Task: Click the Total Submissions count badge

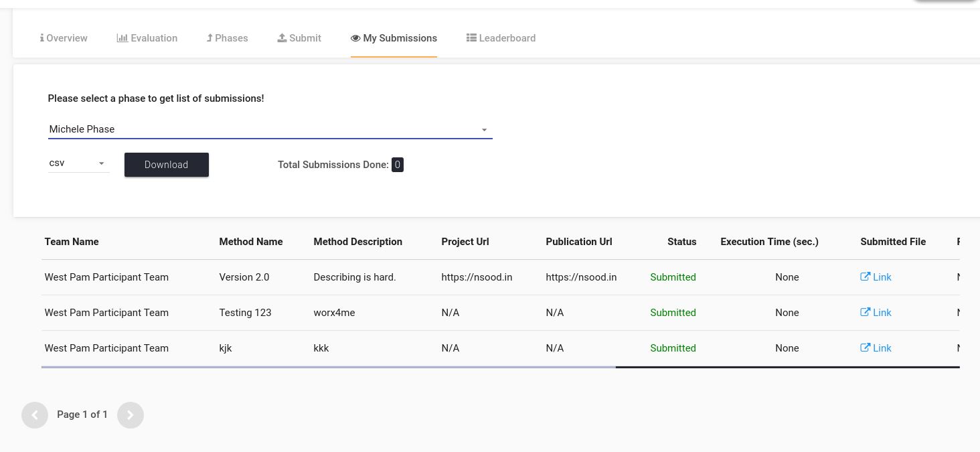Action: click(x=398, y=165)
